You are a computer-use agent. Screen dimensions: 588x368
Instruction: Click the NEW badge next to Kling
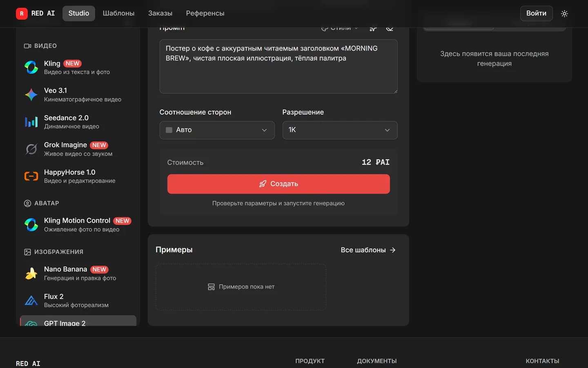(72, 63)
